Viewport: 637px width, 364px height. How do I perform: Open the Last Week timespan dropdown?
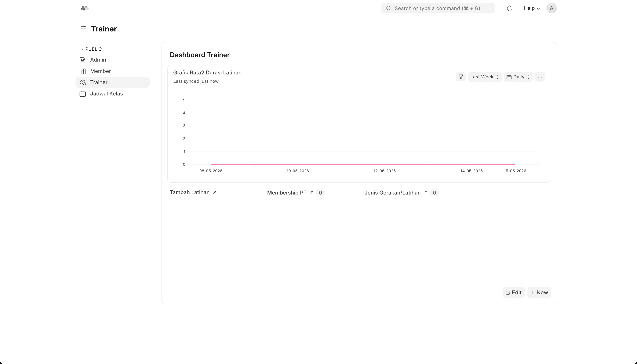(484, 77)
